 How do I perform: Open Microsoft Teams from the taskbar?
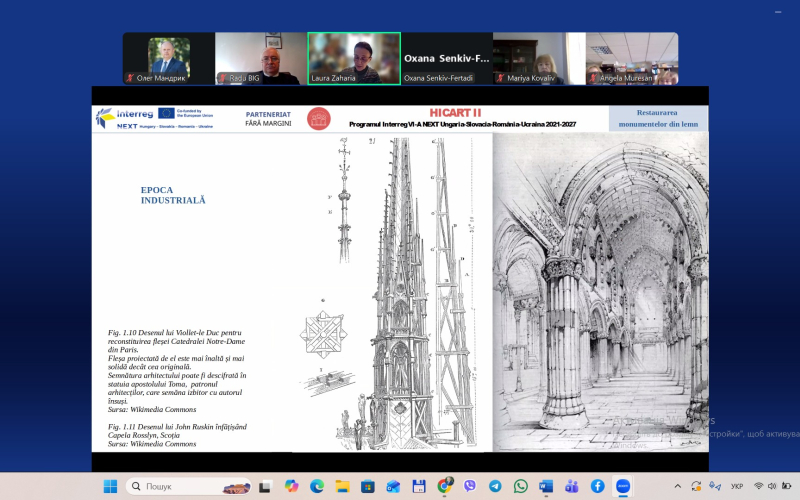pyautogui.click(x=572, y=486)
